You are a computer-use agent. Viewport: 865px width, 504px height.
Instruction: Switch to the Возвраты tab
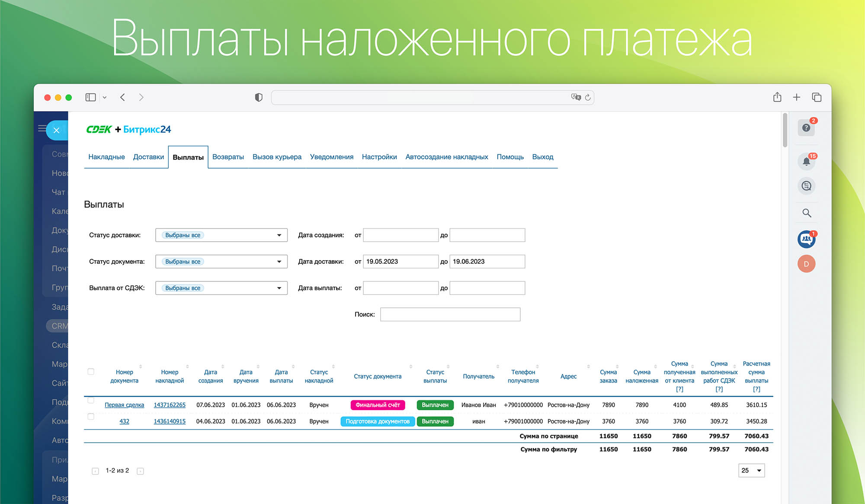point(228,157)
